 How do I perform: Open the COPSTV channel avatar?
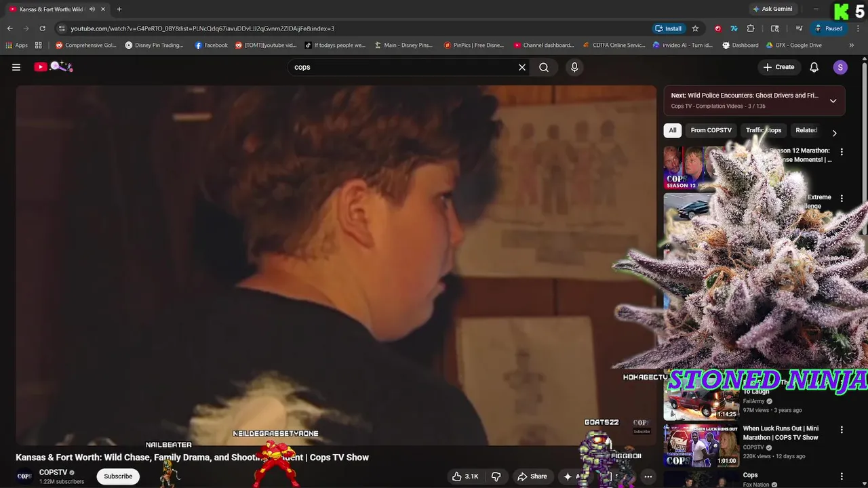click(x=24, y=476)
